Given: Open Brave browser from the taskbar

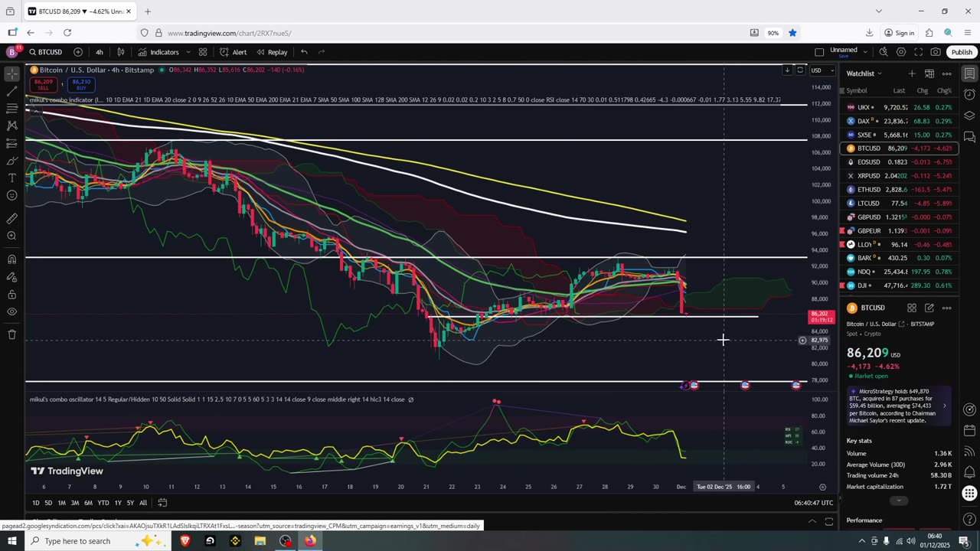Looking at the screenshot, I should (185, 541).
